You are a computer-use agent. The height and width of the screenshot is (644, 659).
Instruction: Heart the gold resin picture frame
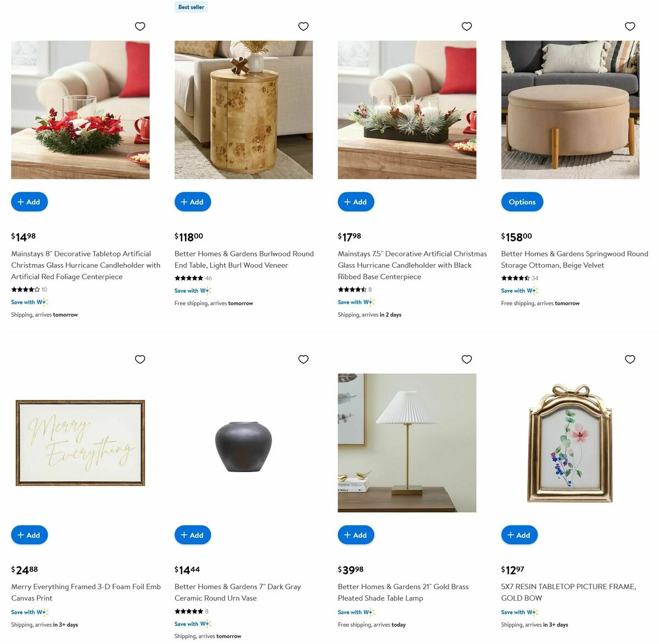(630, 359)
